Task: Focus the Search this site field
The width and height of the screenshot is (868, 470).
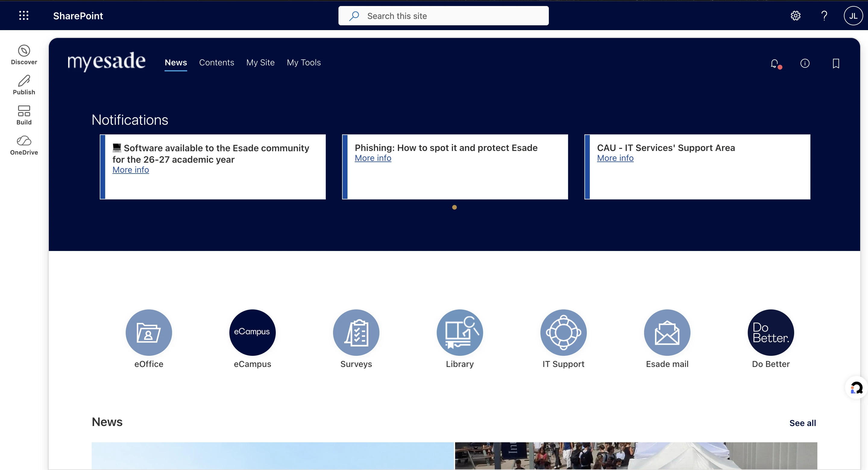Action: pyautogui.click(x=443, y=16)
